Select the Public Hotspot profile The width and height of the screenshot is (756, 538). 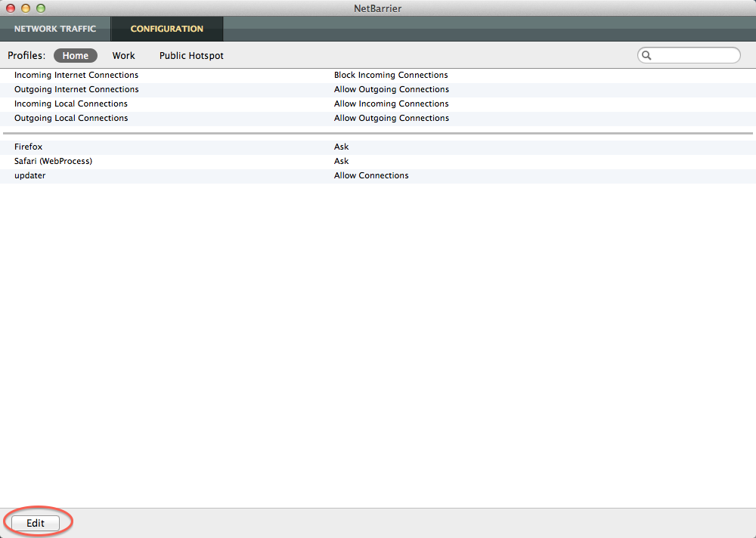coord(191,55)
